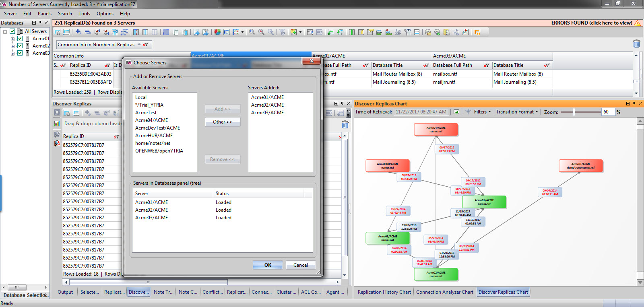
Task: Open the Options menu
Action: tap(105, 14)
